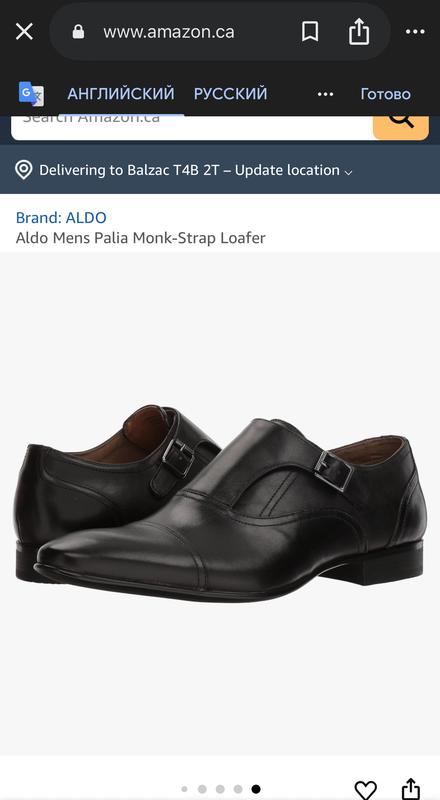Viewport: 440px width, 800px height.
Task: Tap the orange search magnifier button
Action: point(401,128)
